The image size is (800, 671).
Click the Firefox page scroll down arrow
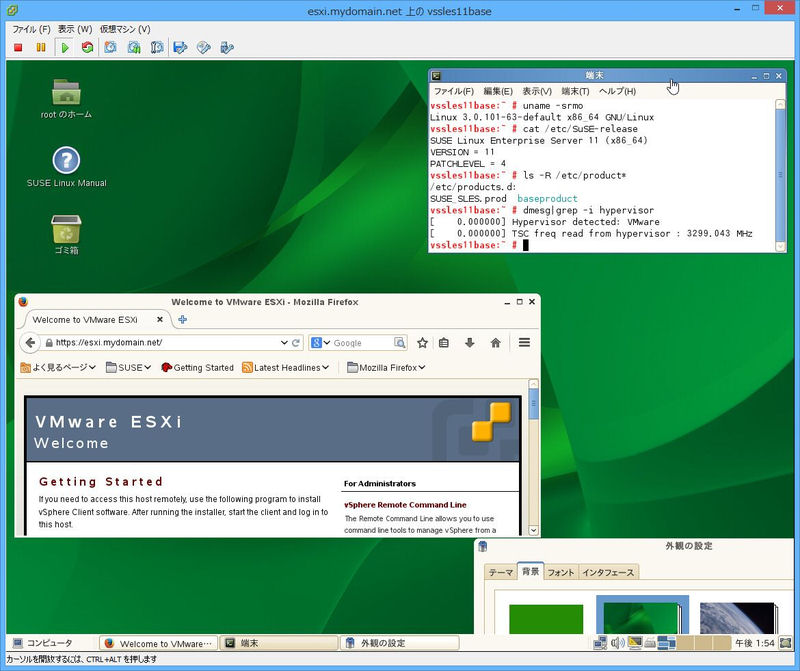(533, 531)
